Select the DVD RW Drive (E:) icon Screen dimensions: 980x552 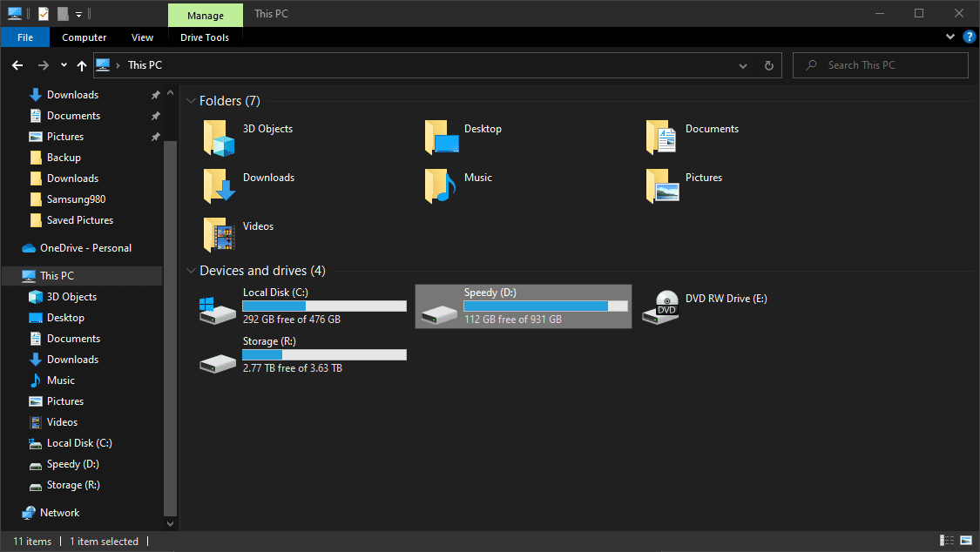click(661, 306)
